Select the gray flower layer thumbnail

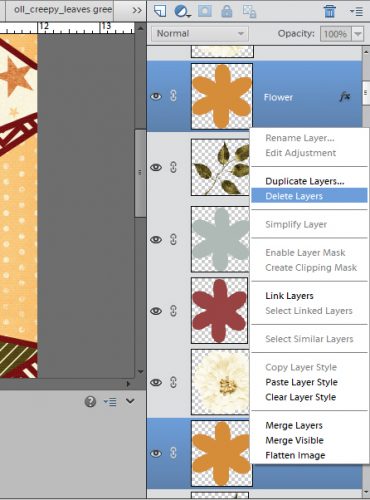[220, 239]
